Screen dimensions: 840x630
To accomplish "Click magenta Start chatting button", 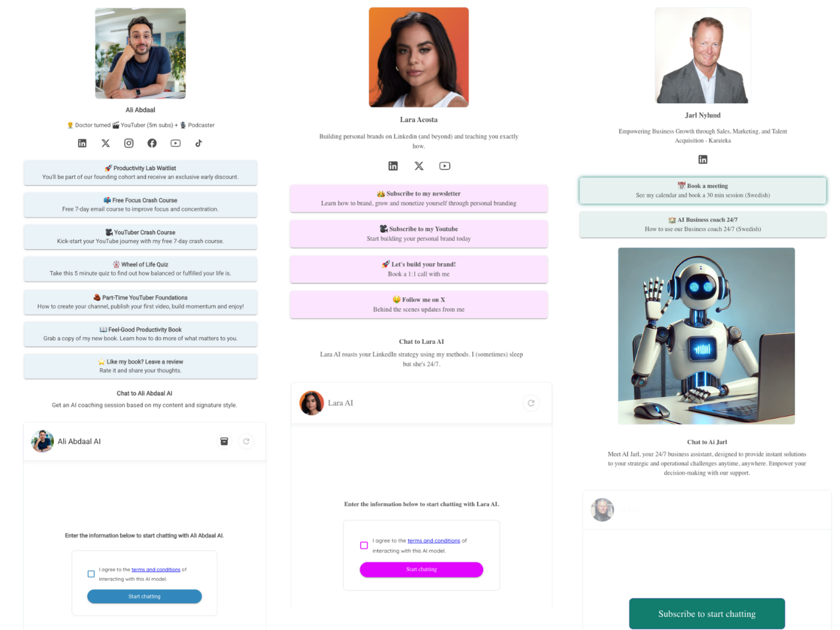I will click(421, 570).
